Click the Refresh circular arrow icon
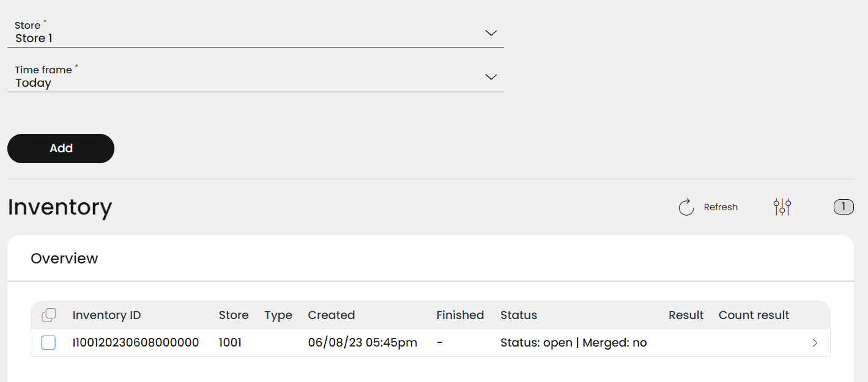 click(x=686, y=207)
